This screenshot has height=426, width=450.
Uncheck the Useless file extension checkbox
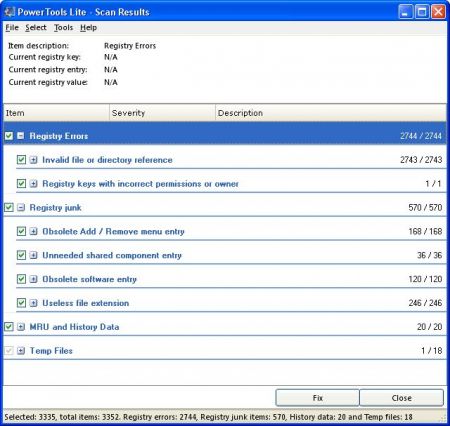[x=21, y=303]
